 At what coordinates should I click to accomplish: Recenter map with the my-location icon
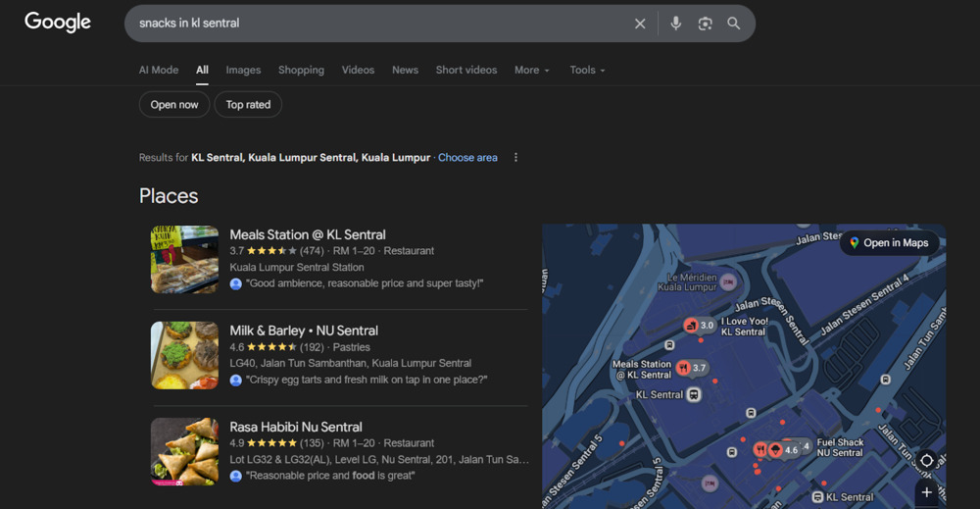927,460
